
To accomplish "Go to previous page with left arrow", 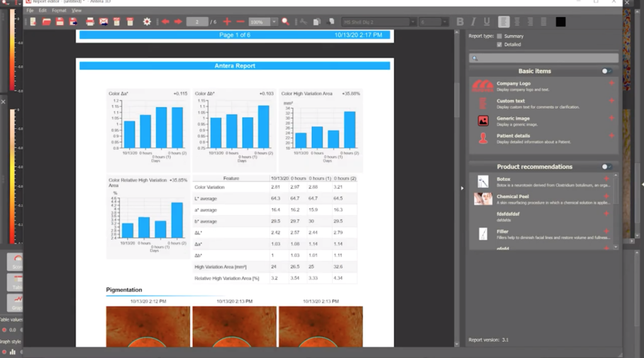I will 165,22.
